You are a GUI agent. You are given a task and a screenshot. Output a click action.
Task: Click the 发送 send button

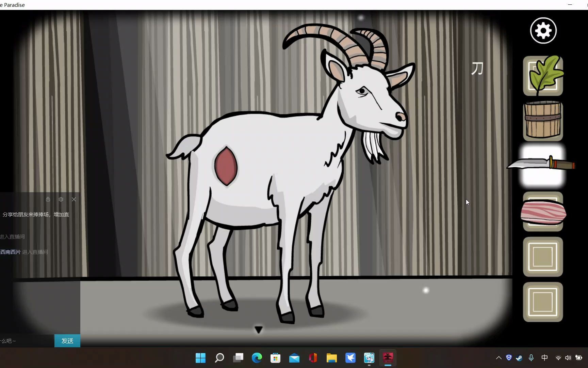tap(67, 341)
